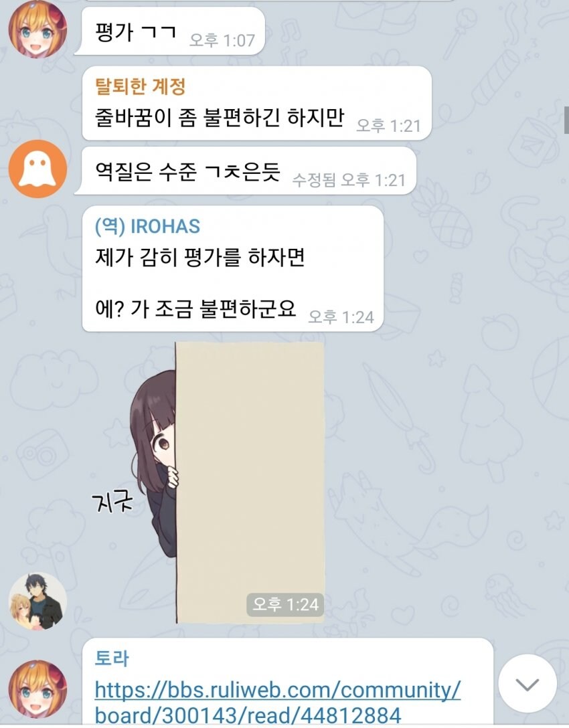The width and height of the screenshot is (569, 728).
Task: Click the scrollbar handle on the right edge
Action: (566, 120)
